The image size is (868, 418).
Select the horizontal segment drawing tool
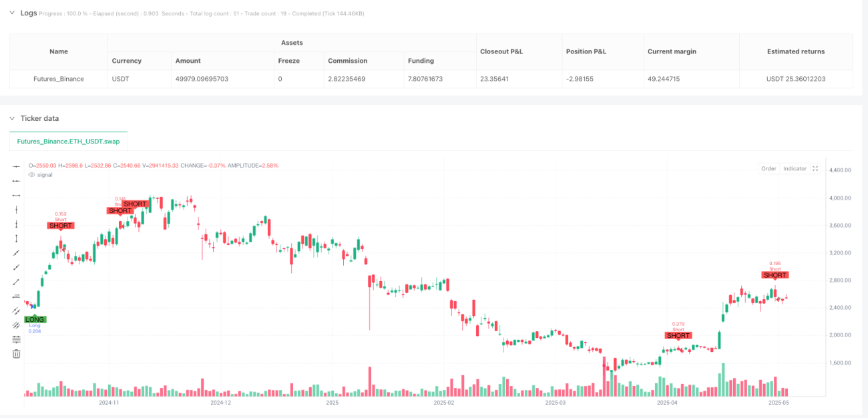click(17, 195)
